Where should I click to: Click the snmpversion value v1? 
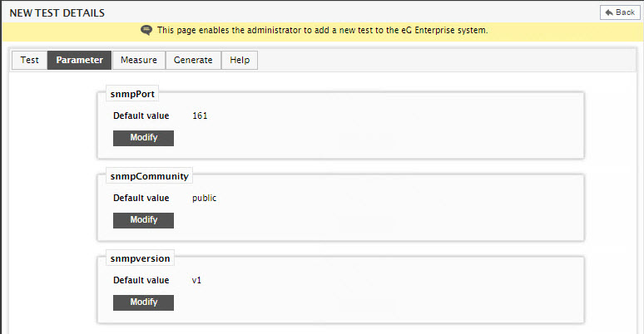pyautogui.click(x=196, y=280)
